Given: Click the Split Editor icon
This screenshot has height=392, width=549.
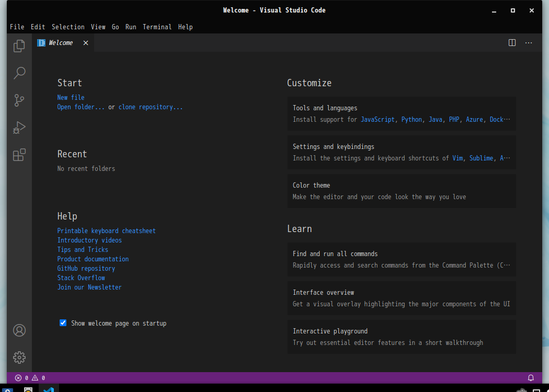Looking at the screenshot, I should [x=512, y=43].
